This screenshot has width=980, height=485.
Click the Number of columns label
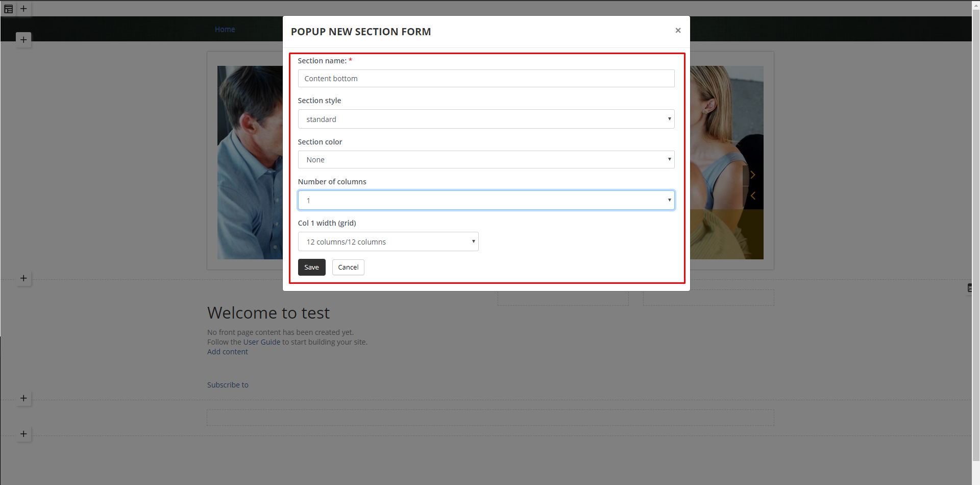[x=332, y=182]
